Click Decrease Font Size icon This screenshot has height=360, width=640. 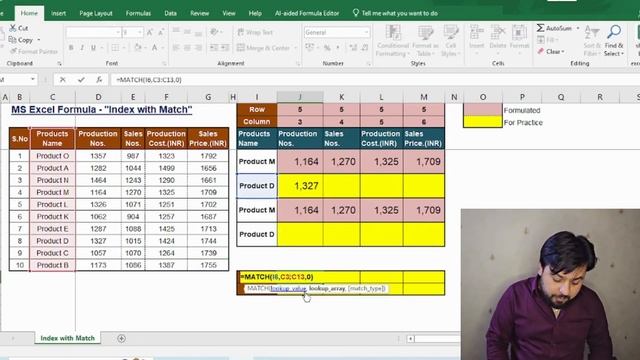[161, 32]
